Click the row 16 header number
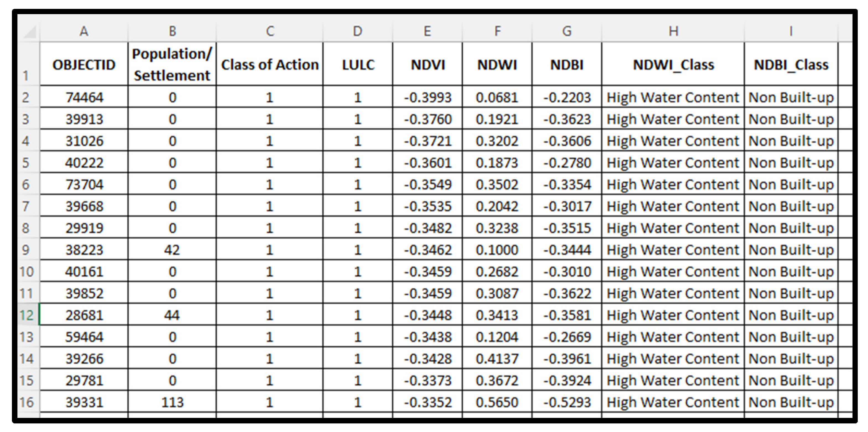 [27, 402]
